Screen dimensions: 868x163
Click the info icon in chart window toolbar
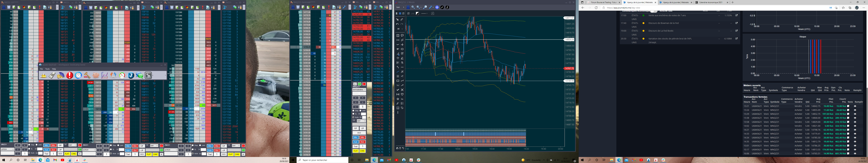tap(447, 7)
